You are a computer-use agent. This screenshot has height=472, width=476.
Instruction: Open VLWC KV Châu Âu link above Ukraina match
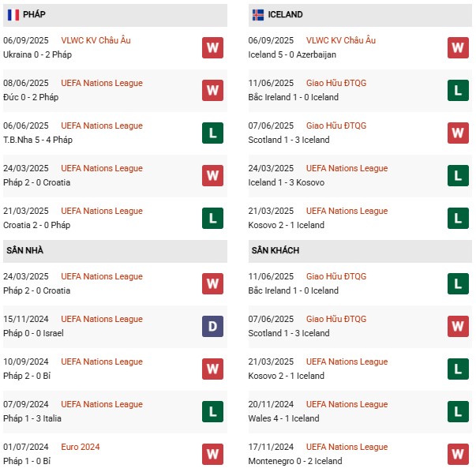[96, 40]
